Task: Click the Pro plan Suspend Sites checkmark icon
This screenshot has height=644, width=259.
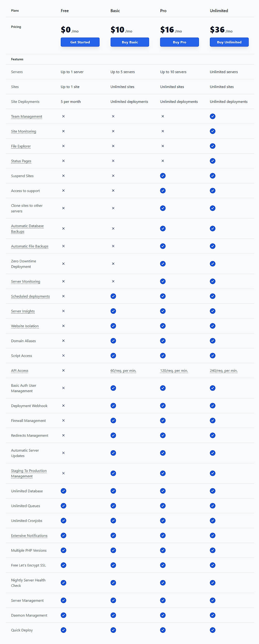Action: coord(163,176)
